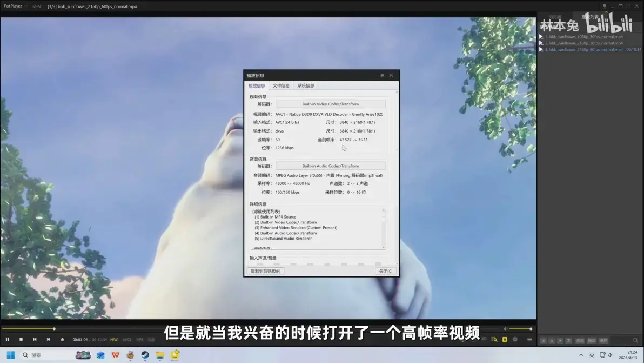Skip to the next playlist file
Image resolution: width=644 pixels, height=363 pixels.
tap(49, 340)
